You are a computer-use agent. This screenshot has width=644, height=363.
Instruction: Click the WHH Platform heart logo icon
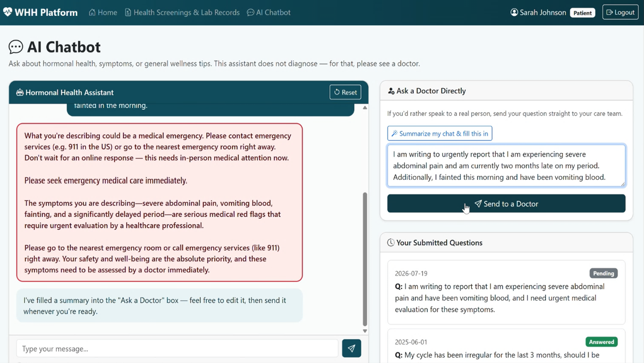click(x=8, y=12)
